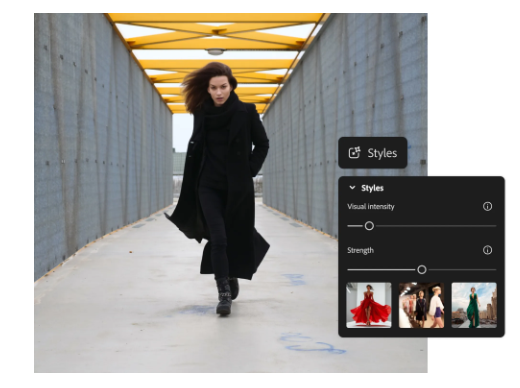Viewport: 520px width, 388px height.
Task: Click the "Styles" panel header text
Action: click(x=372, y=188)
